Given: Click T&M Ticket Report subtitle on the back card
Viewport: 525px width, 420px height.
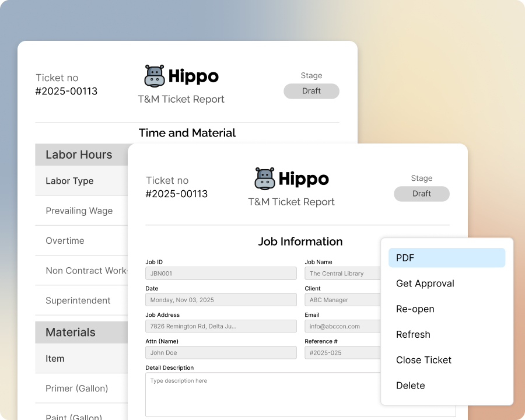Looking at the screenshot, I should click(x=181, y=100).
